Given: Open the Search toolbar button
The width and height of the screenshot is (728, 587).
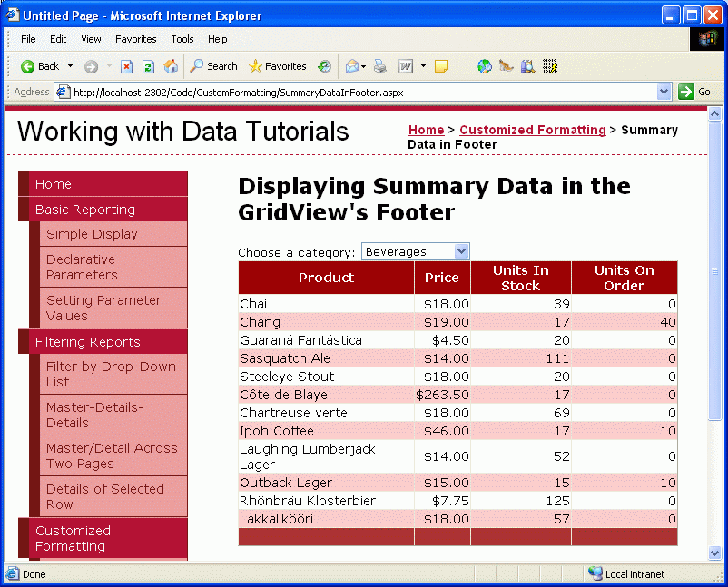Looking at the screenshot, I should (x=213, y=66).
